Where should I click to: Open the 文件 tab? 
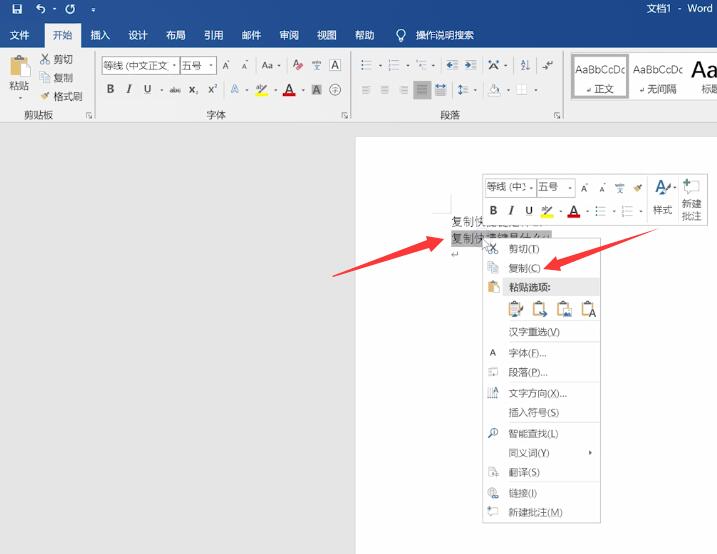pos(20,35)
